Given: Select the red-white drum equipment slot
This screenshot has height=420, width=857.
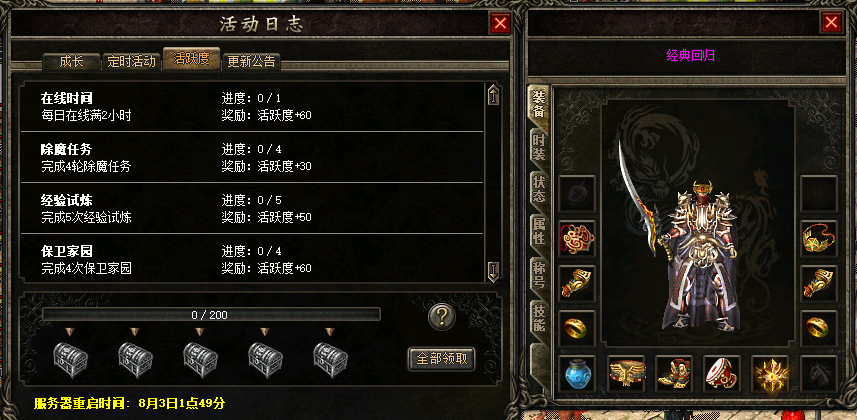Looking at the screenshot, I should point(722,374).
